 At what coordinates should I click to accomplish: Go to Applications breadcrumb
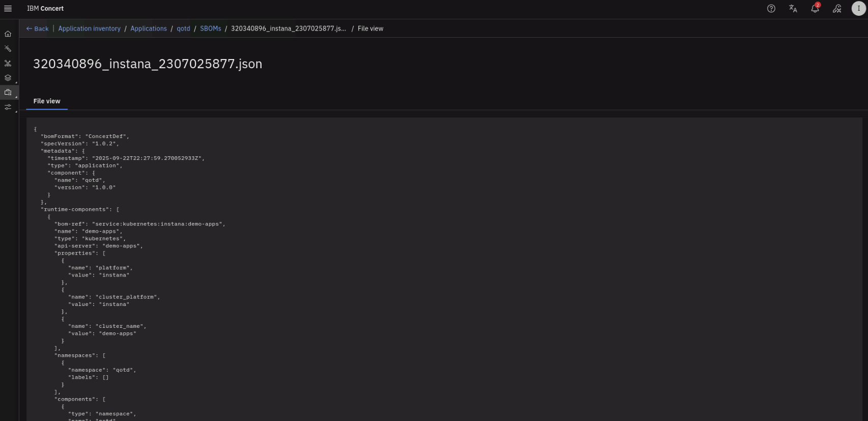coord(148,29)
